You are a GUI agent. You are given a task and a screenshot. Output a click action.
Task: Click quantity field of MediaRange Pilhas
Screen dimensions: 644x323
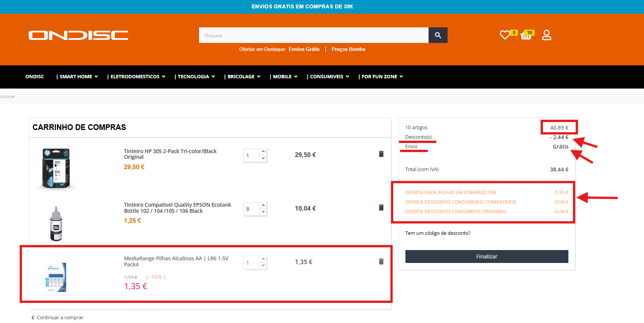click(252, 263)
